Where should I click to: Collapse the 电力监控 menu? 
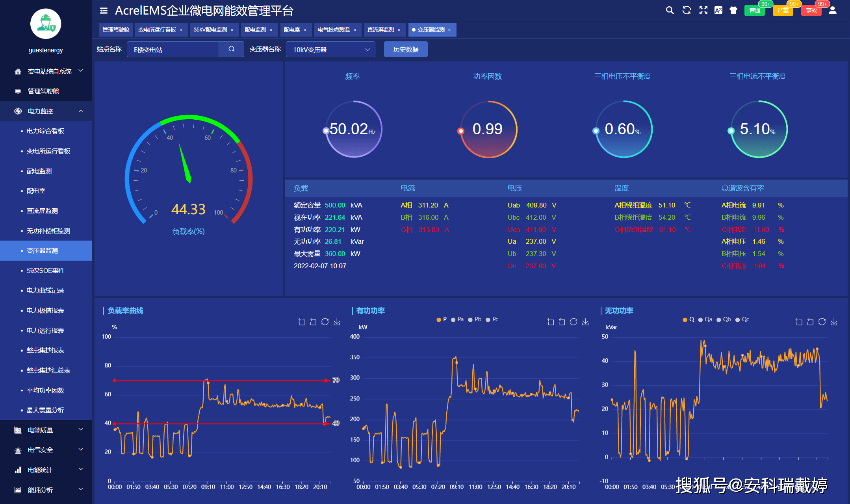[46, 111]
